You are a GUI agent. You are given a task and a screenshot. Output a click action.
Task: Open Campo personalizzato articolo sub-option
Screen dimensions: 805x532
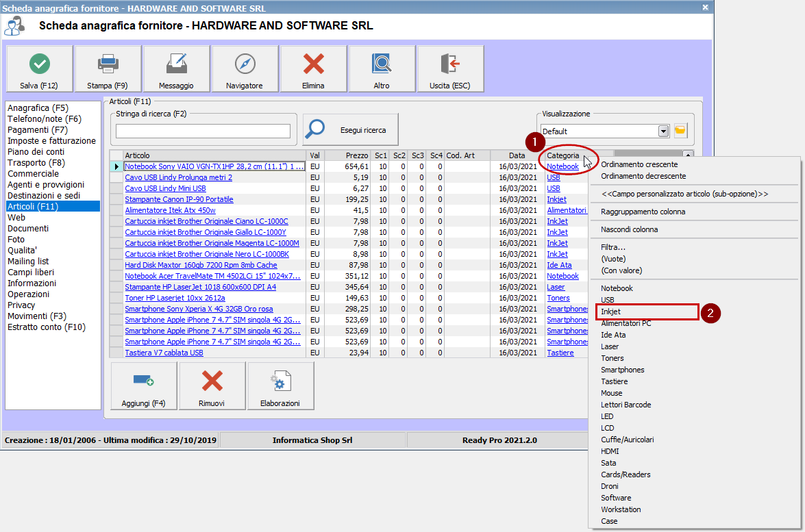[684, 194]
